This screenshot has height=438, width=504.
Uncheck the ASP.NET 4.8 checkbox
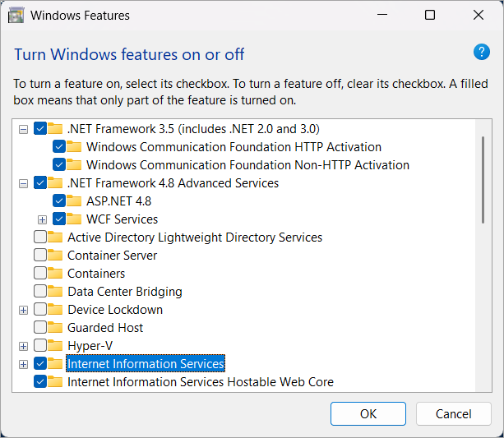[x=59, y=201]
